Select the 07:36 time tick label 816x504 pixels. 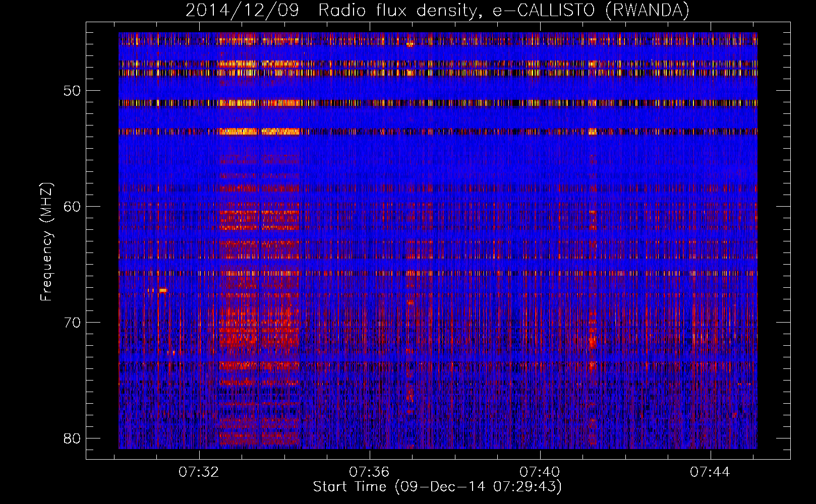click(x=370, y=472)
